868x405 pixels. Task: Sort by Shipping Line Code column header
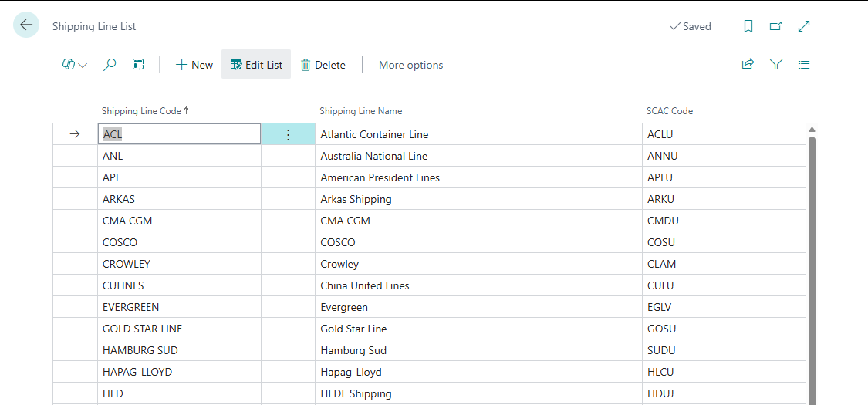pyautogui.click(x=146, y=110)
